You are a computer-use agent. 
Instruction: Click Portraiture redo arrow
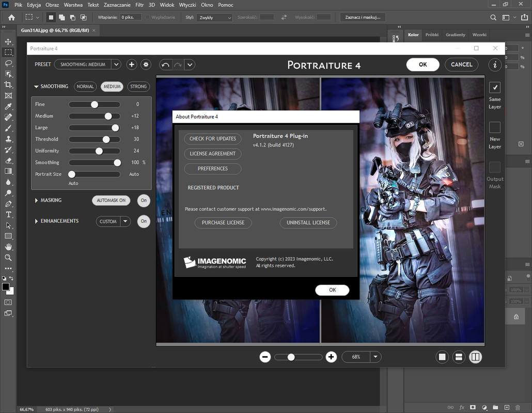coord(178,65)
